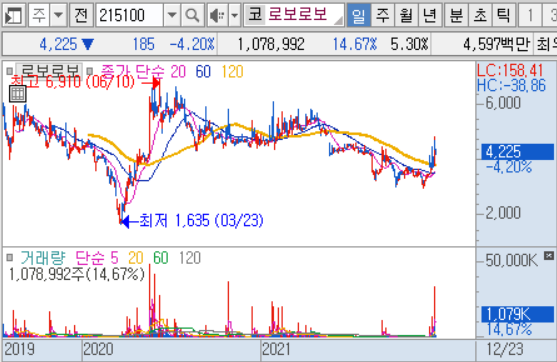Click volume 60-day average legend
This screenshot has height=362, width=557.
tap(161, 258)
